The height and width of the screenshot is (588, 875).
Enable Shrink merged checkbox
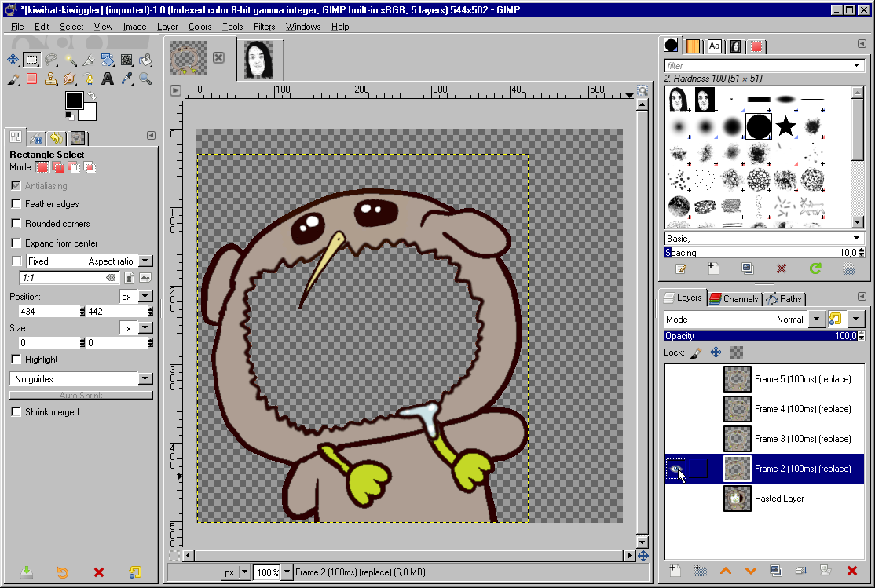[x=16, y=411]
